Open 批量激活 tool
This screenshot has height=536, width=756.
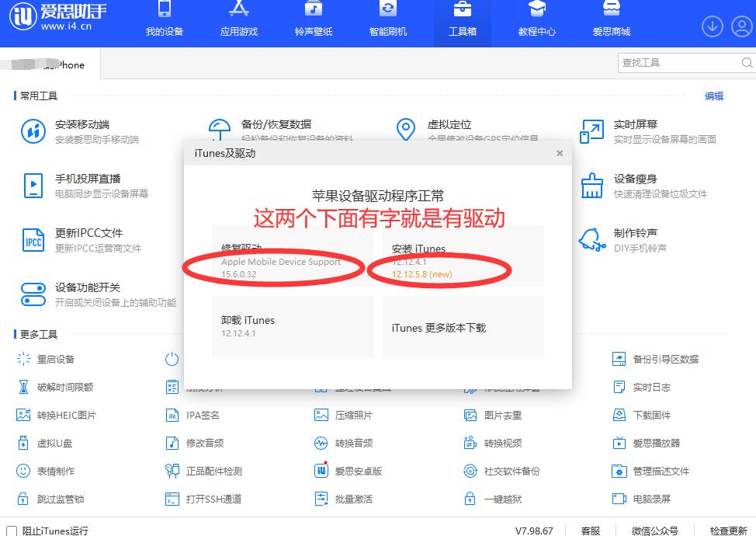tap(343, 499)
